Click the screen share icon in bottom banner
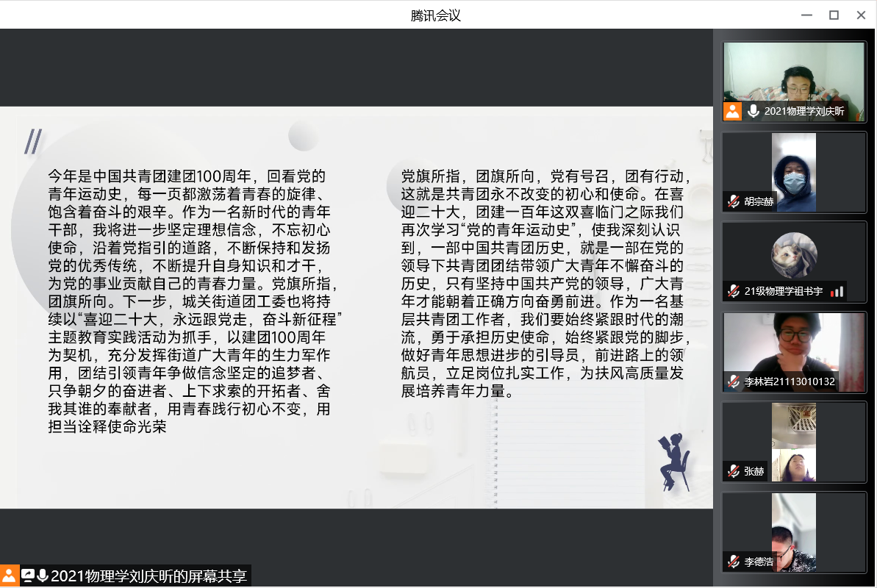The image size is (877, 588). [x=28, y=576]
